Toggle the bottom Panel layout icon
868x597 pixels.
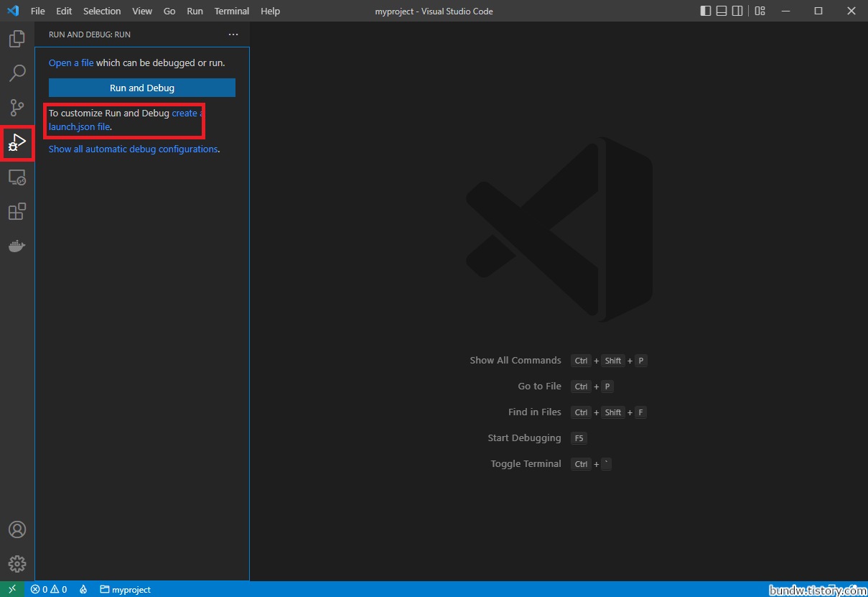(x=722, y=11)
